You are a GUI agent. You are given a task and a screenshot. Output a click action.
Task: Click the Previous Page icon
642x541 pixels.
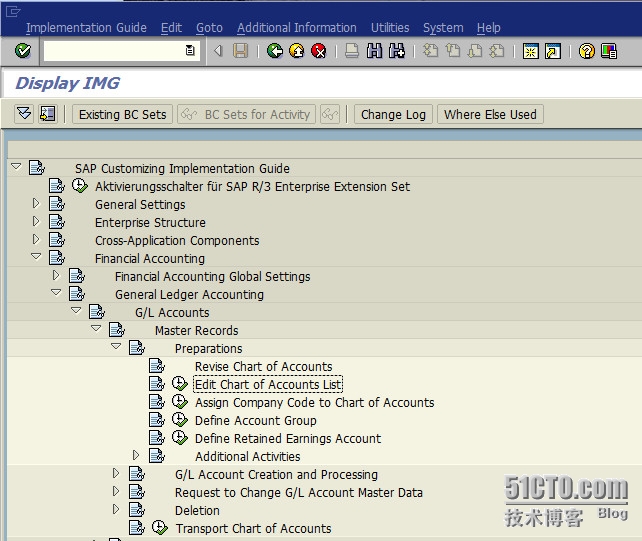(452, 51)
